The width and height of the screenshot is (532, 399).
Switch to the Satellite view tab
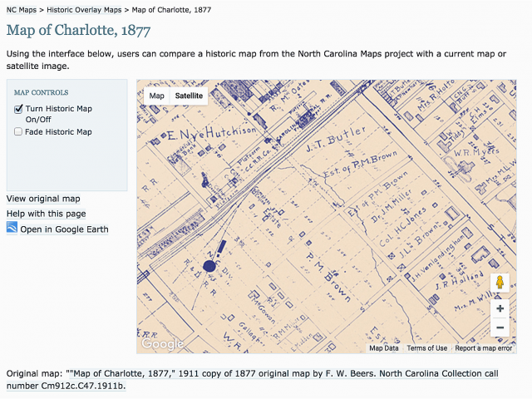click(189, 96)
